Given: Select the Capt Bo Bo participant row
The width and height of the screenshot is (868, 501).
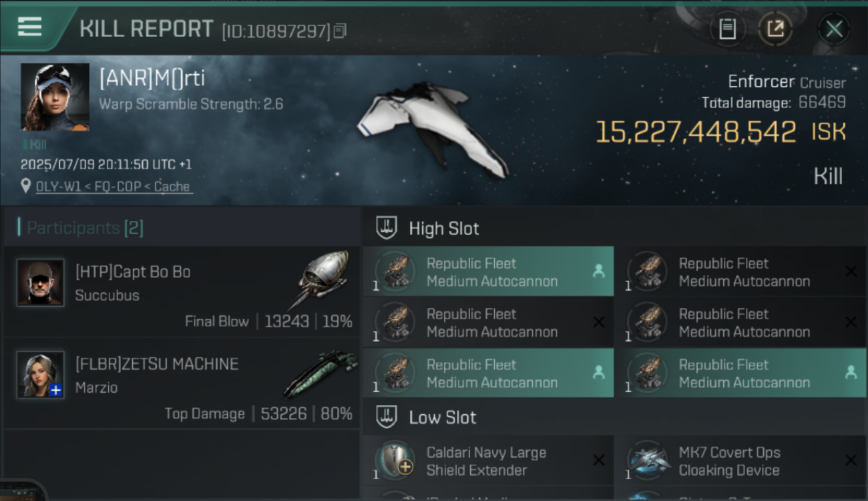Looking at the screenshot, I should (x=182, y=291).
